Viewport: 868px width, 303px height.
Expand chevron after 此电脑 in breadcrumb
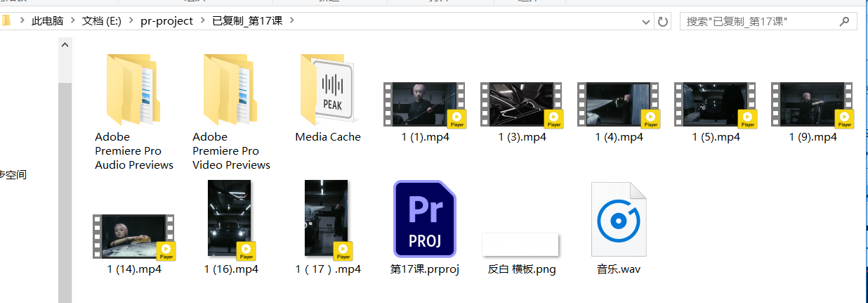tap(72, 21)
